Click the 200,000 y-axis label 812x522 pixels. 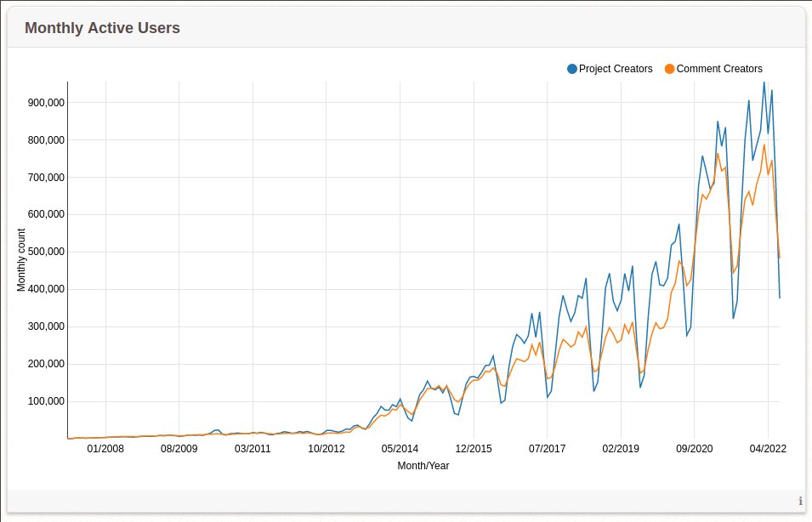point(46,364)
